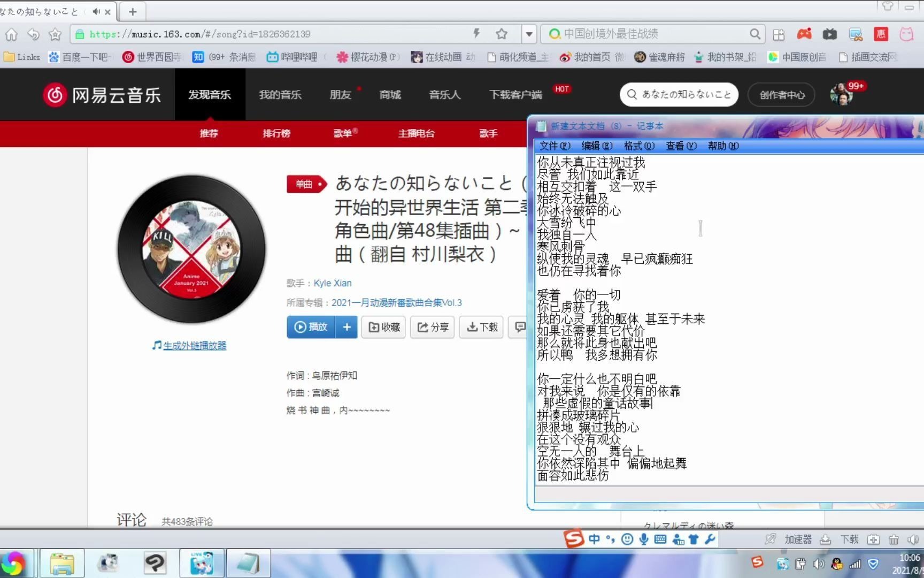The height and width of the screenshot is (578, 924).
Task: Select the 发现音乐 navigation tab
Action: (x=210, y=95)
